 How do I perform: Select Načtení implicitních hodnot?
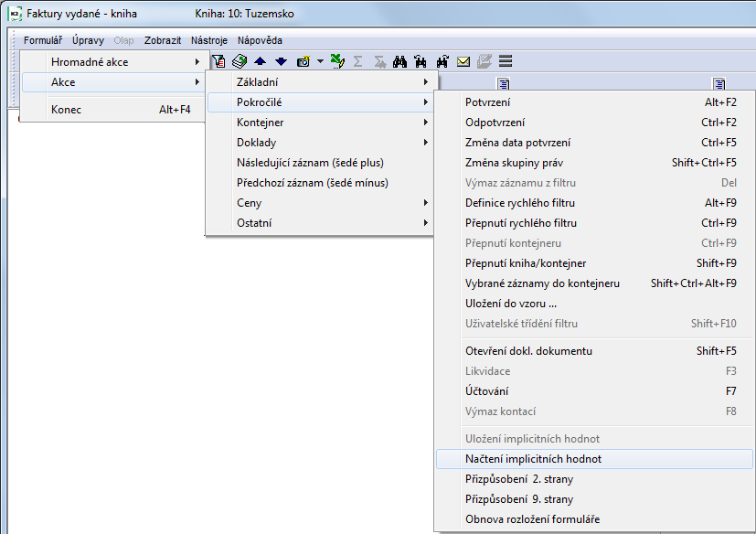coord(594,459)
